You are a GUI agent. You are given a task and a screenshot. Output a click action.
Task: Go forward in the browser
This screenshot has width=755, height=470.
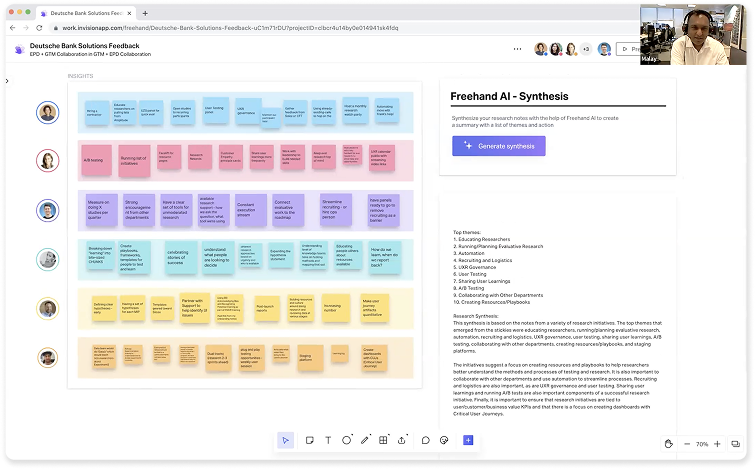coord(26,28)
